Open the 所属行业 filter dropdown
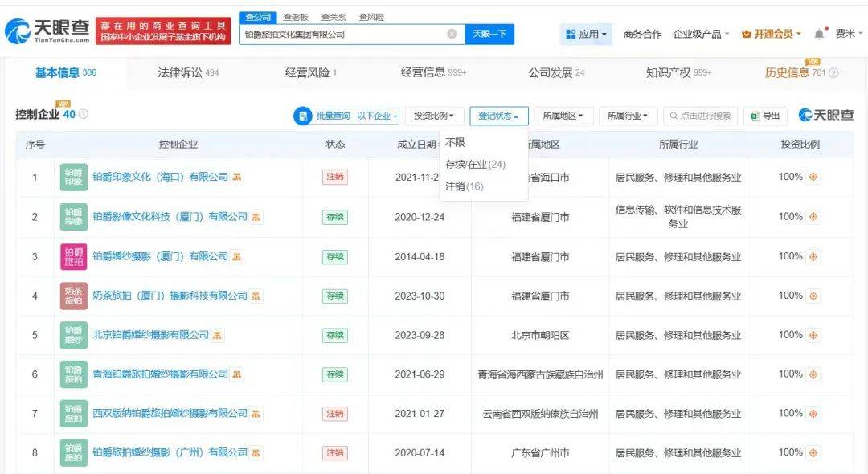 coord(628,116)
